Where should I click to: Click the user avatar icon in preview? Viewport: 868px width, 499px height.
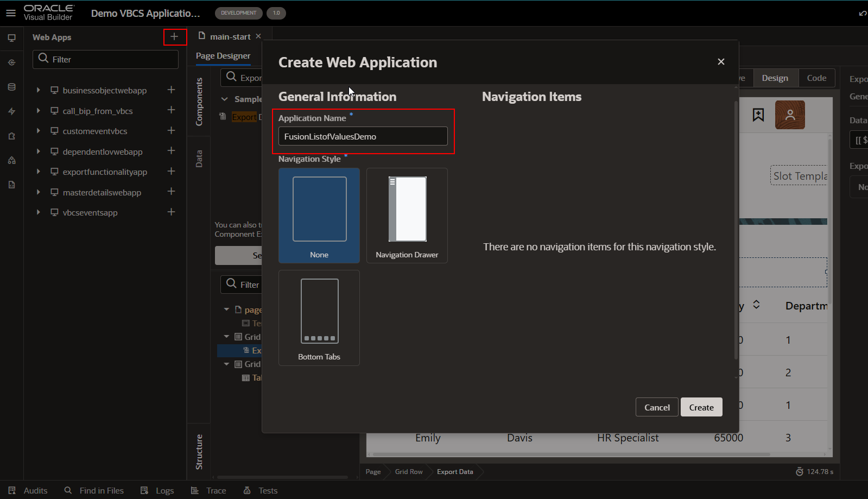(x=790, y=115)
